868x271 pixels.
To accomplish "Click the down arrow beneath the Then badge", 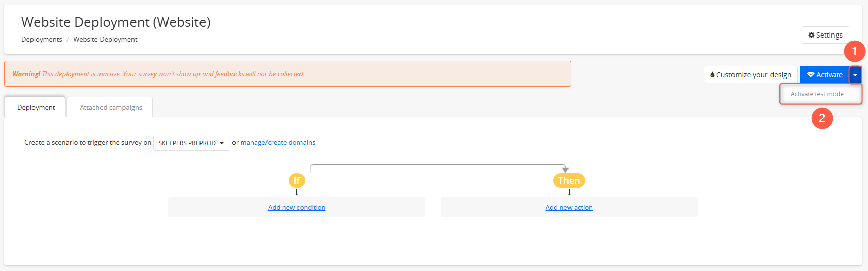I will pyautogui.click(x=569, y=192).
